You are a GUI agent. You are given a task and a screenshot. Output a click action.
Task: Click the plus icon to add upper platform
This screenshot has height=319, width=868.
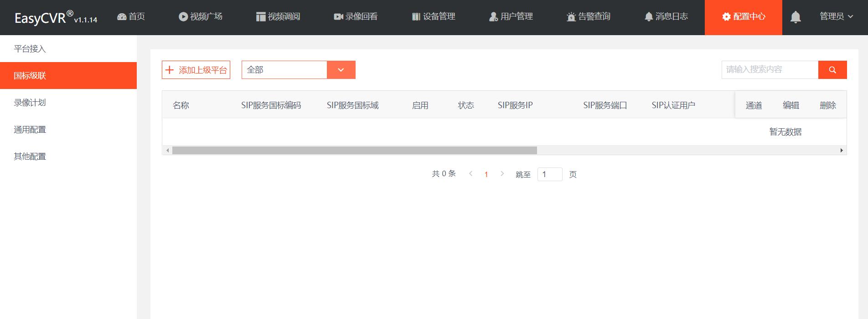pos(170,70)
